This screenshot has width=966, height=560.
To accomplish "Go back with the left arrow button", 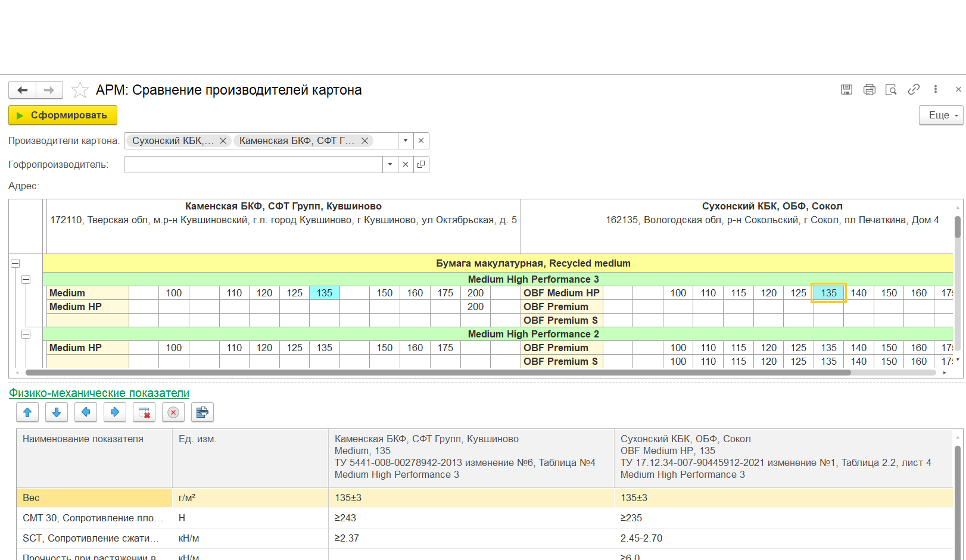I will point(22,90).
